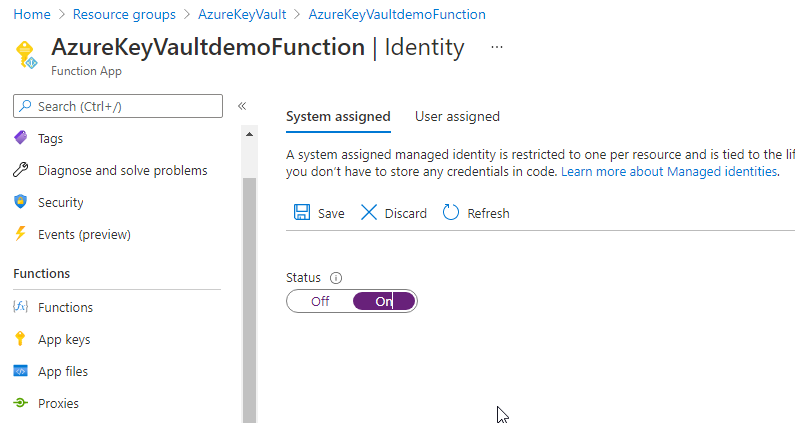Click the Function App subtitle text
This screenshot has width=795, height=423.
(x=86, y=71)
